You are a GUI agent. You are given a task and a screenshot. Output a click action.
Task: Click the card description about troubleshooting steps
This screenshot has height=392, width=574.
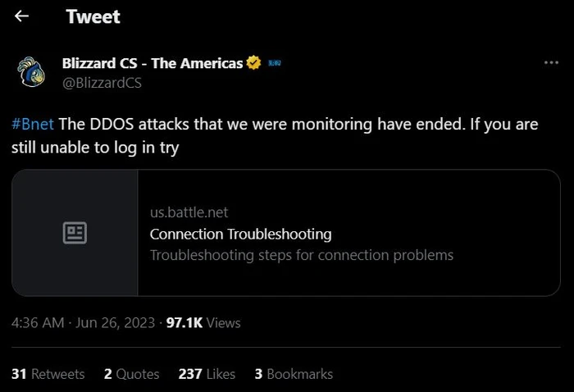301,255
